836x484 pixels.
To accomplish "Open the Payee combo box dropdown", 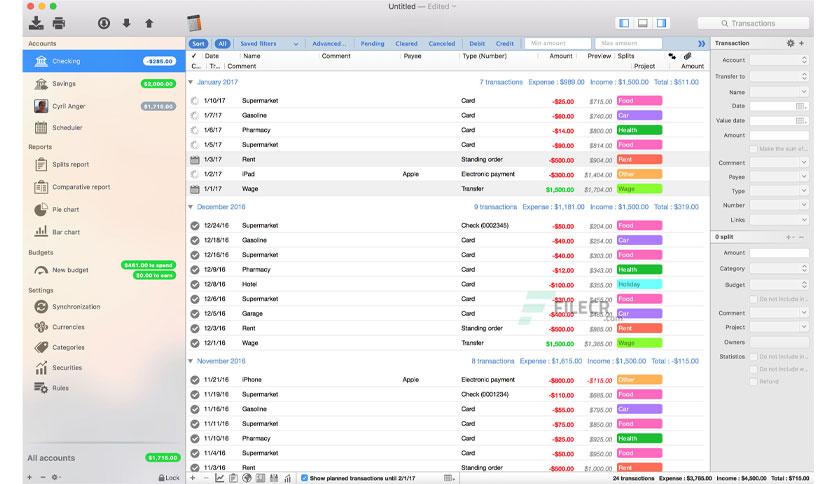I will 803,176.
